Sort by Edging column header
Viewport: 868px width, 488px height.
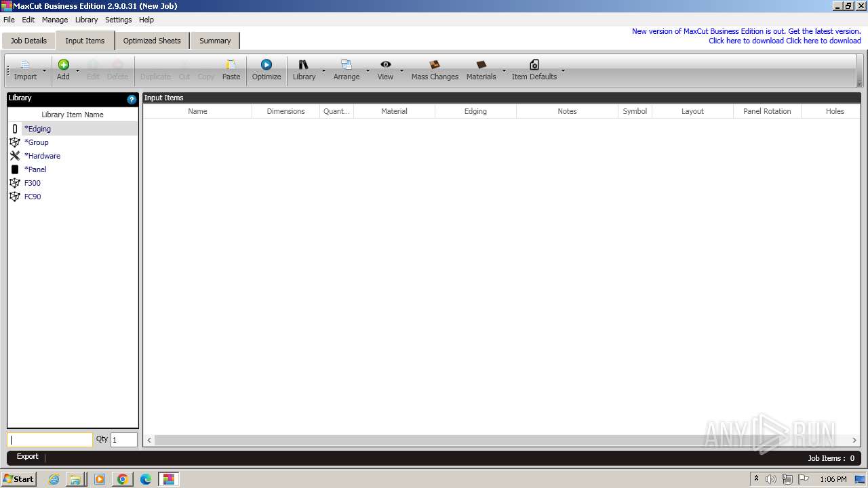pyautogui.click(x=475, y=111)
